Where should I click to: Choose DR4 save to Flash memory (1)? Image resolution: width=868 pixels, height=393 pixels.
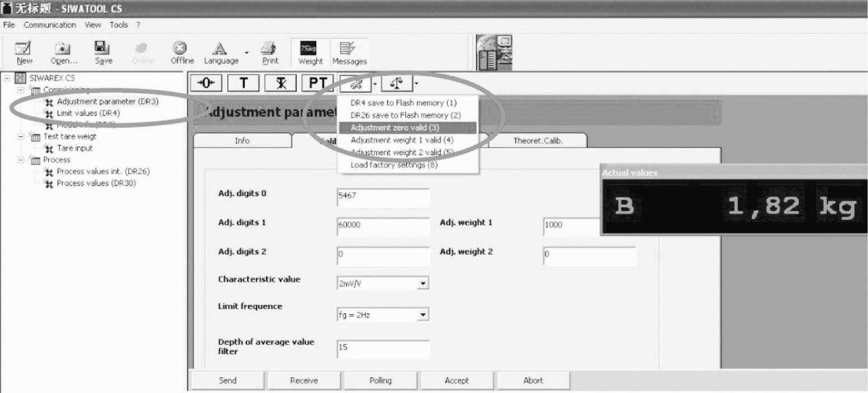(408, 103)
